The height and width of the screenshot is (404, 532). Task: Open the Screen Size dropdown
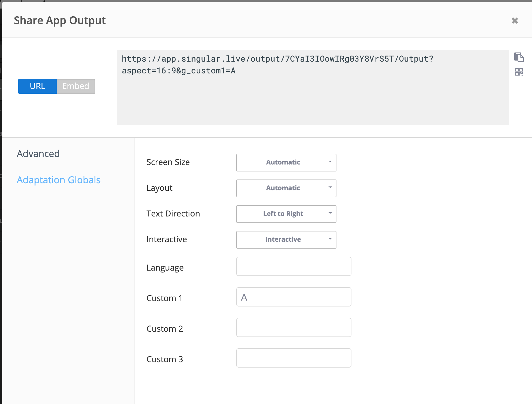(x=286, y=162)
